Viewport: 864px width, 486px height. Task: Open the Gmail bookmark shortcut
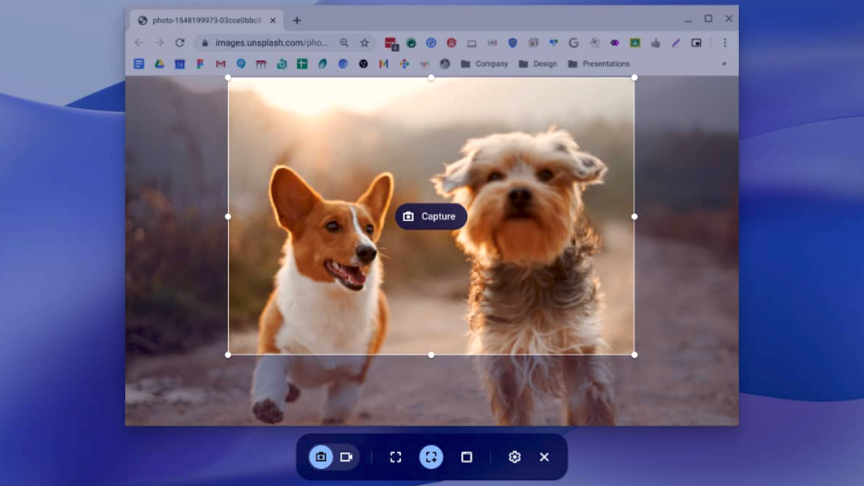click(x=220, y=64)
